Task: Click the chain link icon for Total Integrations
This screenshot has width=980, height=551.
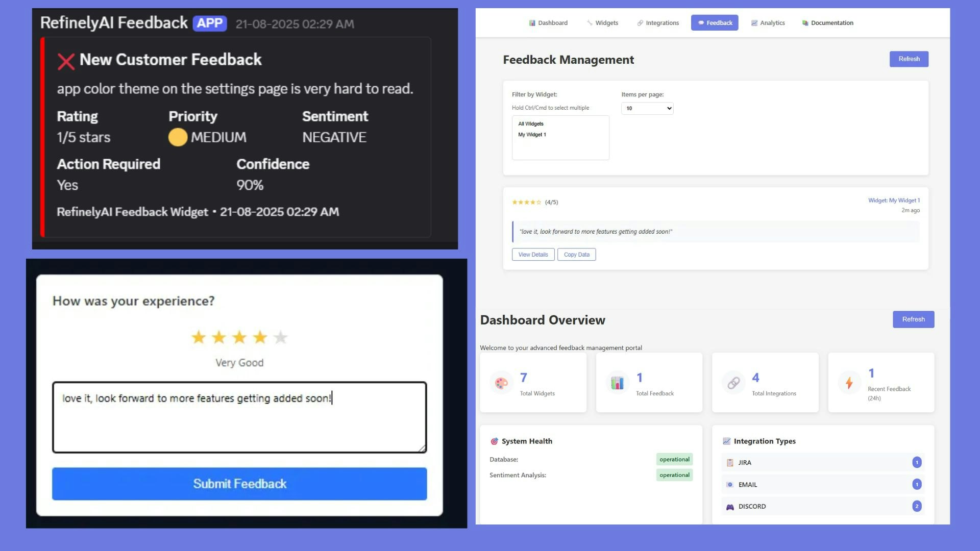Action: click(733, 383)
